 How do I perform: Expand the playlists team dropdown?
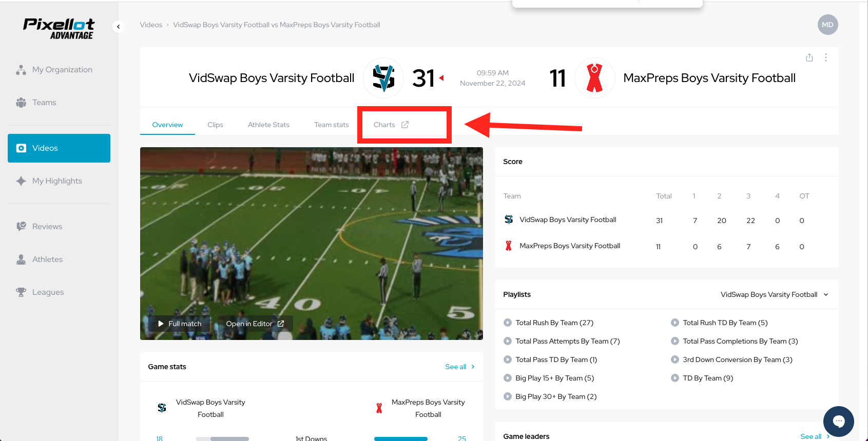[775, 294]
